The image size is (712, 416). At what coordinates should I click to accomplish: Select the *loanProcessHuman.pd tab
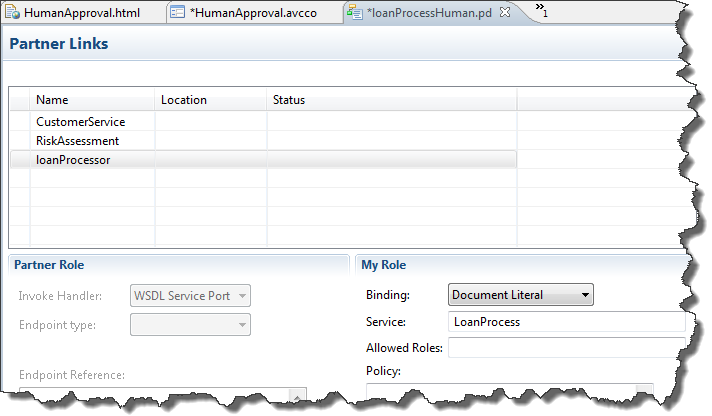(x=430, y=14)
